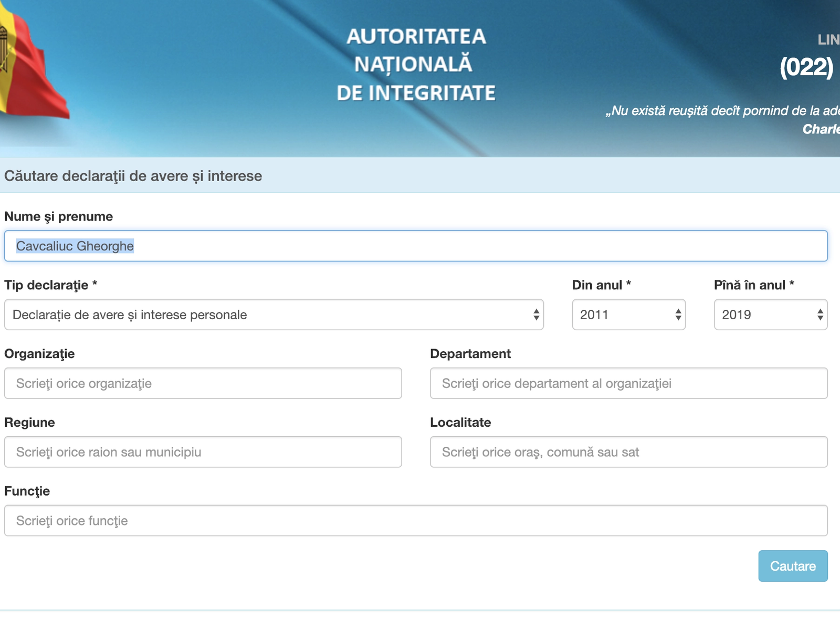This screenshot has height=630, width=840.
Task: Click into the Organizație text field
Action: click(203, 383)
